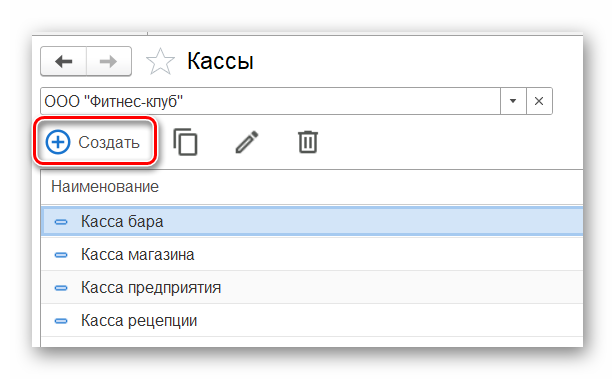
Task: Go forward with the right arrow button
Action: [x=109, y=61]
